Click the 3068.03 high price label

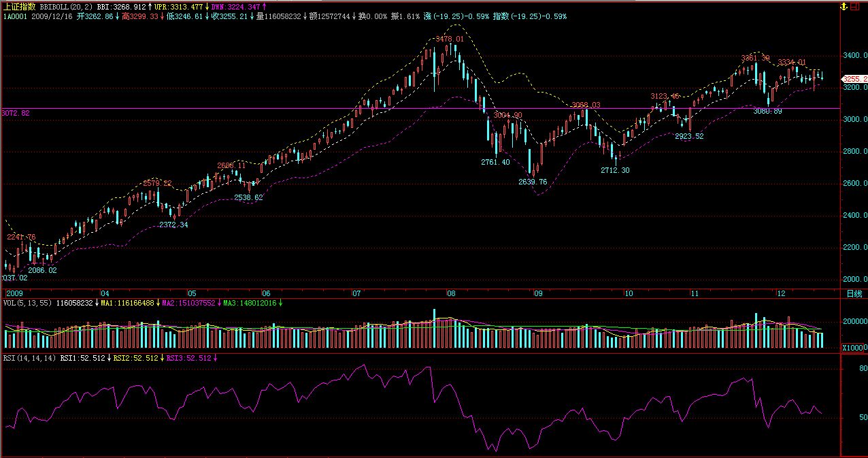586,105
